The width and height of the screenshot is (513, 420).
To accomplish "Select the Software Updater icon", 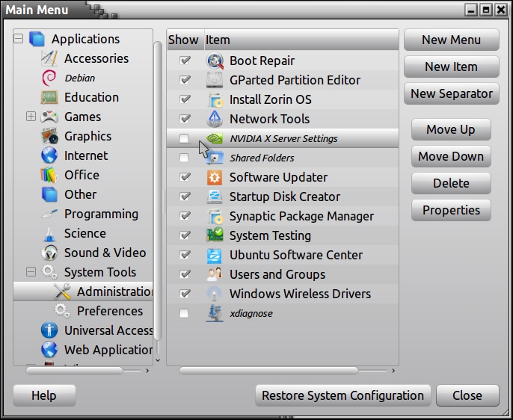I will [x=215, y=178].
